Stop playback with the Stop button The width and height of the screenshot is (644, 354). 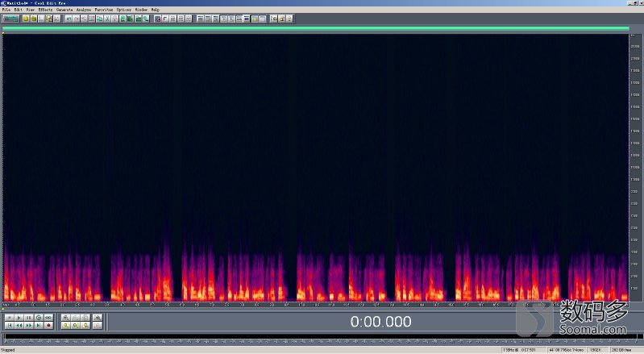tap(9, 318)
